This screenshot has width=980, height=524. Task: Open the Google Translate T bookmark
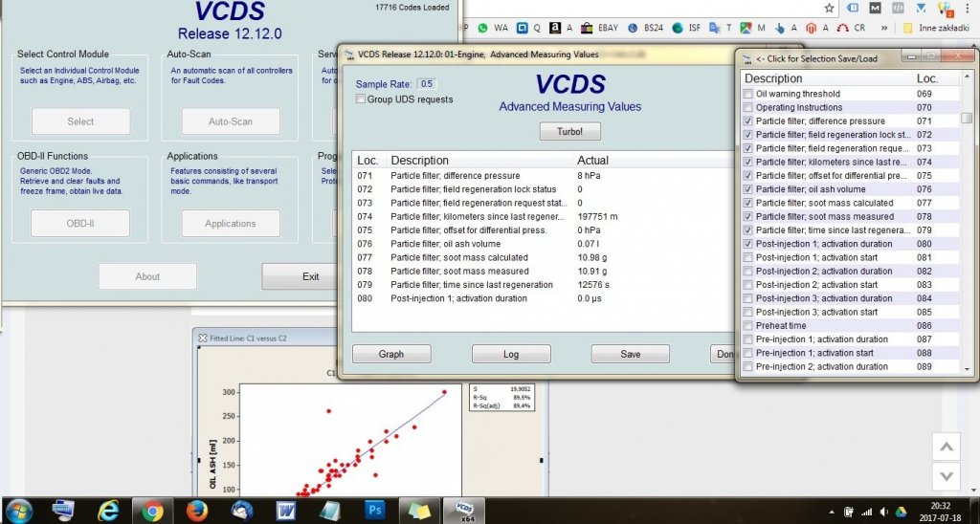coord(720,28)
